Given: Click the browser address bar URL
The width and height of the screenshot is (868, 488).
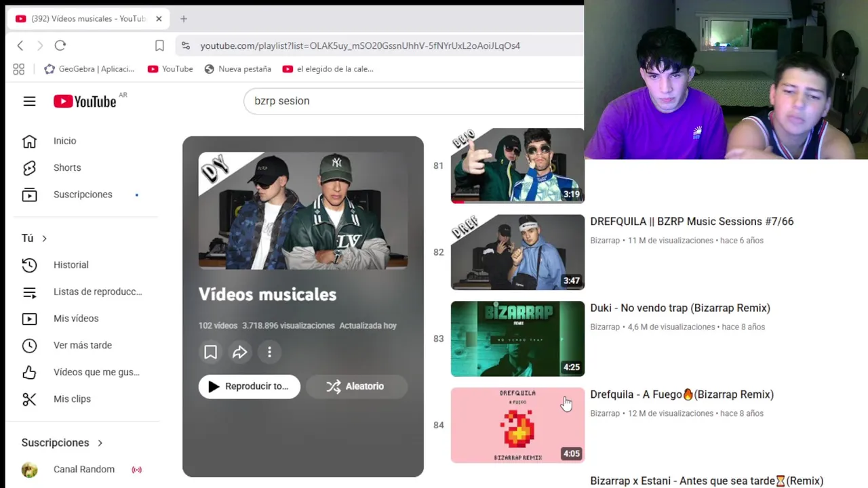Looking at the screenshot, I should (x=360, y=45).
